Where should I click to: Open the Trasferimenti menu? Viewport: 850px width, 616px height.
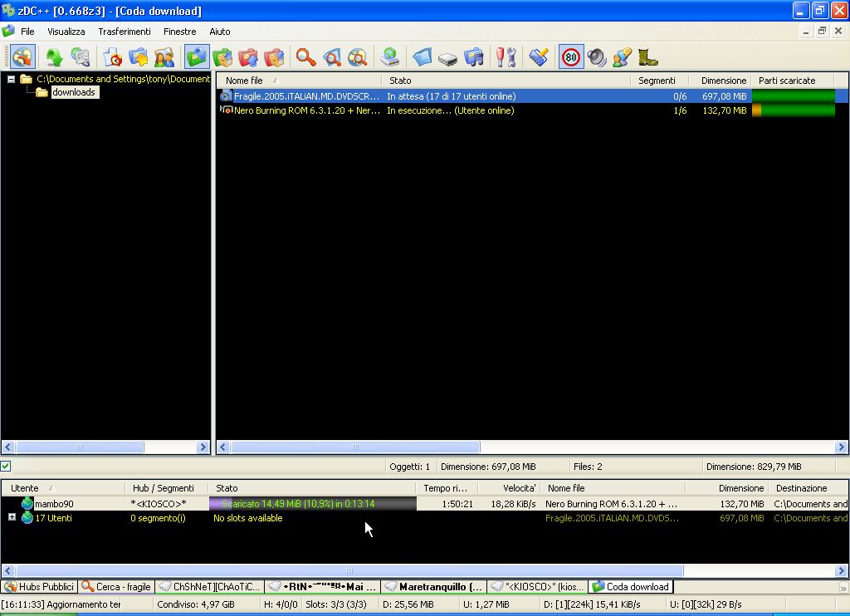(125, 32)
